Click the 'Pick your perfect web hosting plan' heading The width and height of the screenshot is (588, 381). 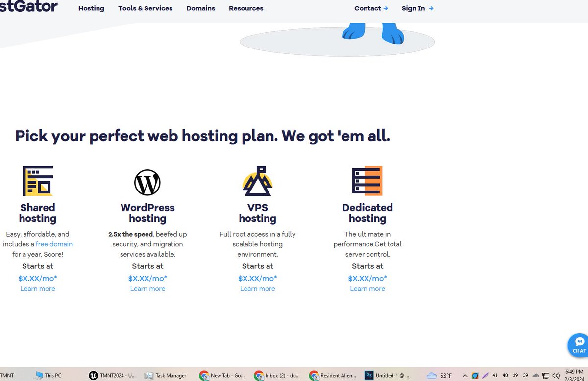[x=202, y=136]
